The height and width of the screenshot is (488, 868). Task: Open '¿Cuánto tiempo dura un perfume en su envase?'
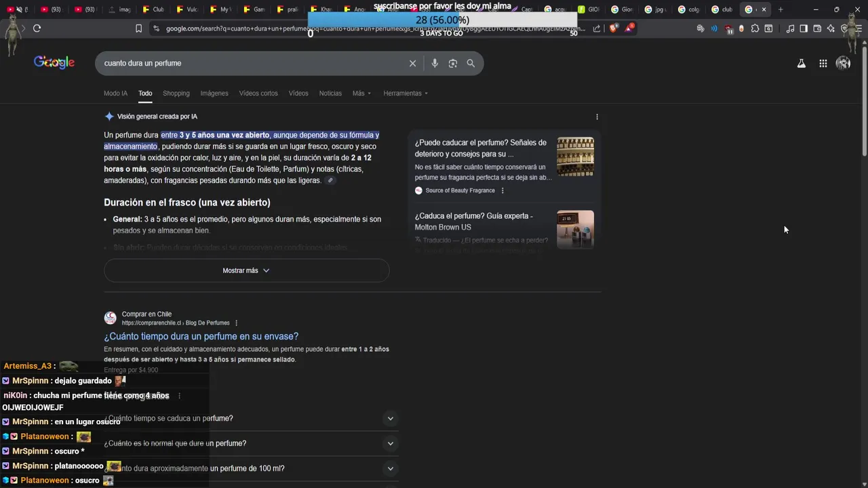point(201,336)
